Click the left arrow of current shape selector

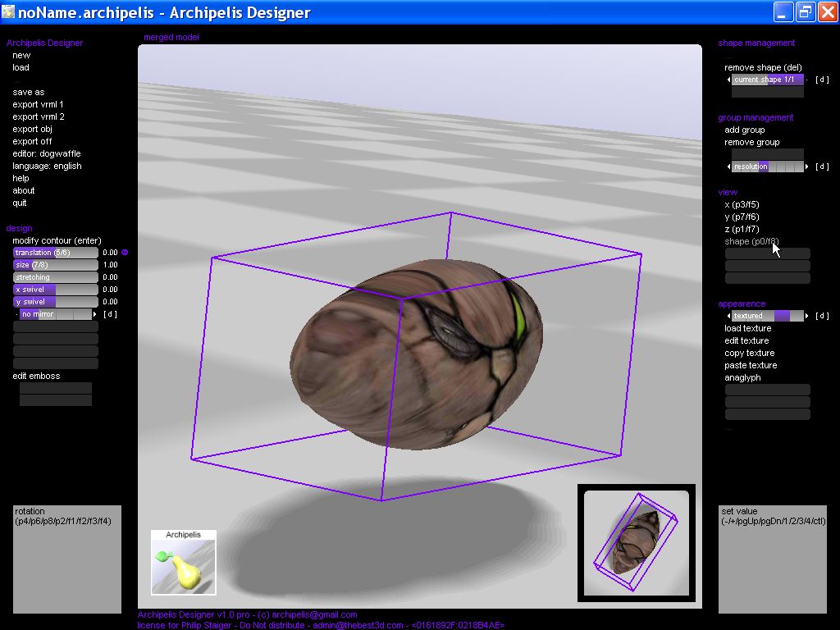(728, 80)
